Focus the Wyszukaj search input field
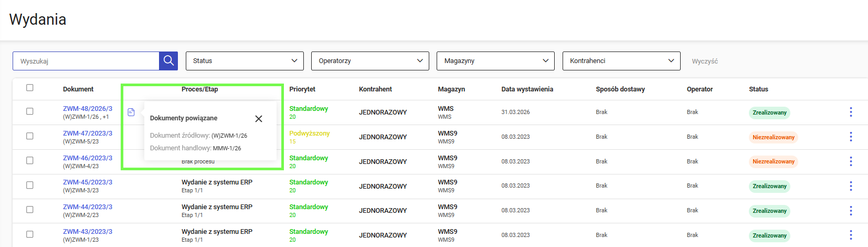The height and width of the screenshot is (247, 868). [86, 61]
